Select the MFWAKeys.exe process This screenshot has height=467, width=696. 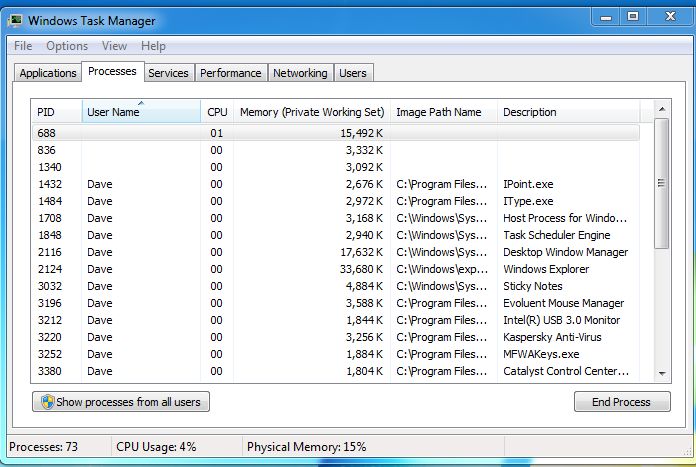pos(336,354)
